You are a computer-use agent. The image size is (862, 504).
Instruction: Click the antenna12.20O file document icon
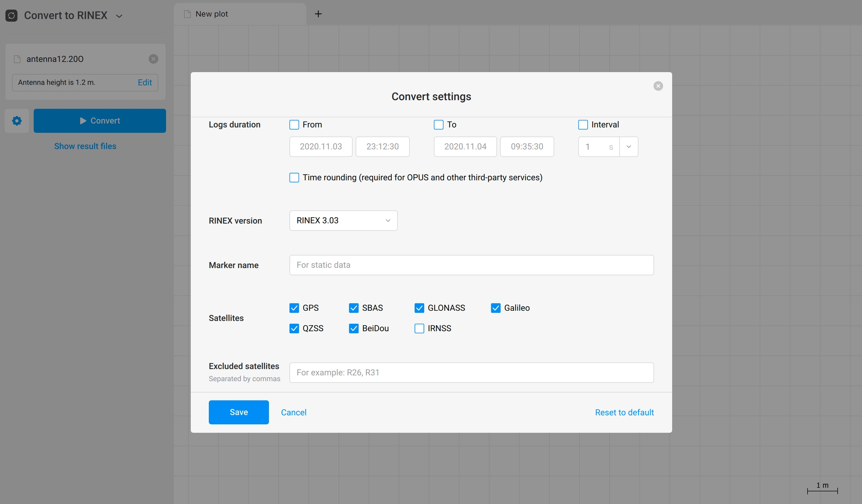[17, 59]
